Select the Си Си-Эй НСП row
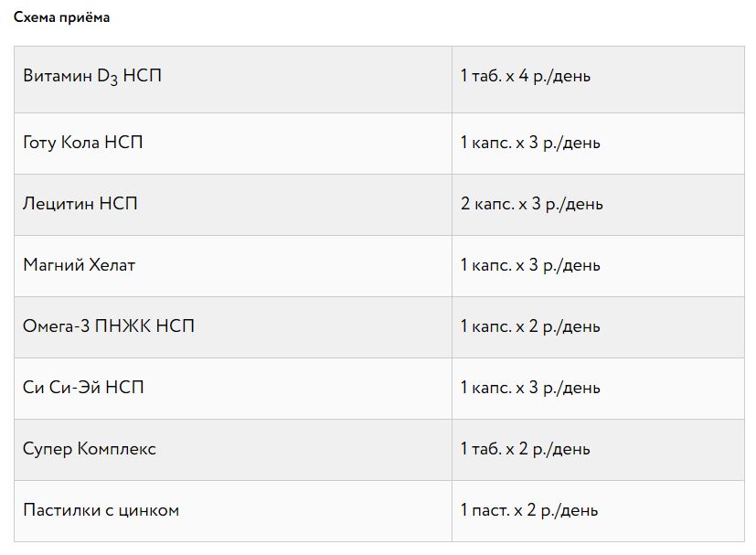This screenshot has height=555, width=756. (x=379, y=389)
